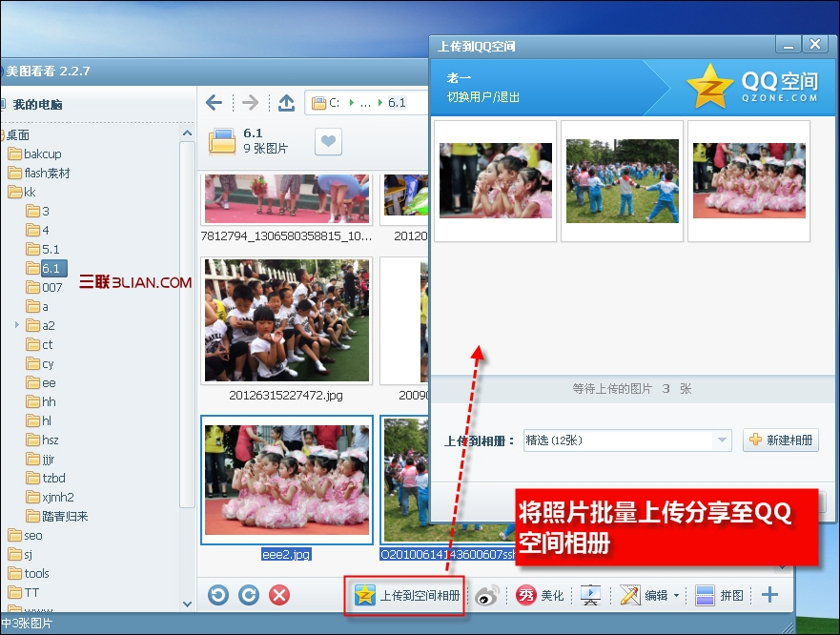Open folder tzbd in tree
This screenshot has width=840, height=635.
click(46, 478)
